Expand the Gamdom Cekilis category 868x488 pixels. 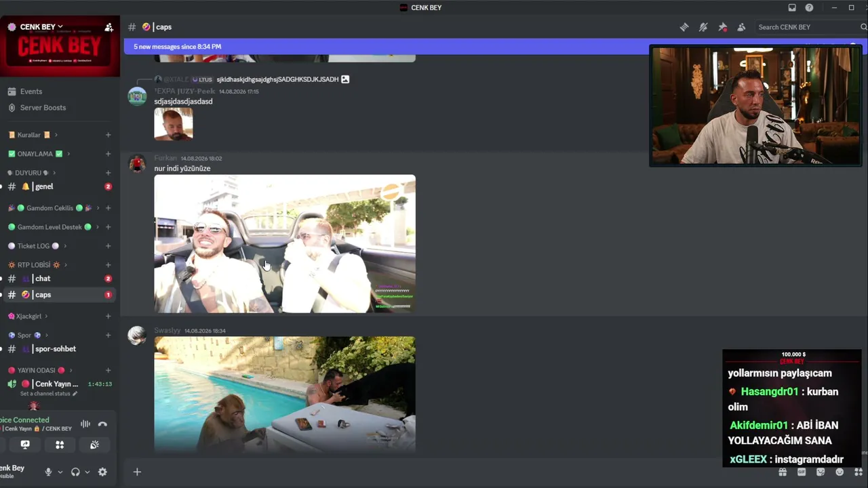(x=54, y=208)
